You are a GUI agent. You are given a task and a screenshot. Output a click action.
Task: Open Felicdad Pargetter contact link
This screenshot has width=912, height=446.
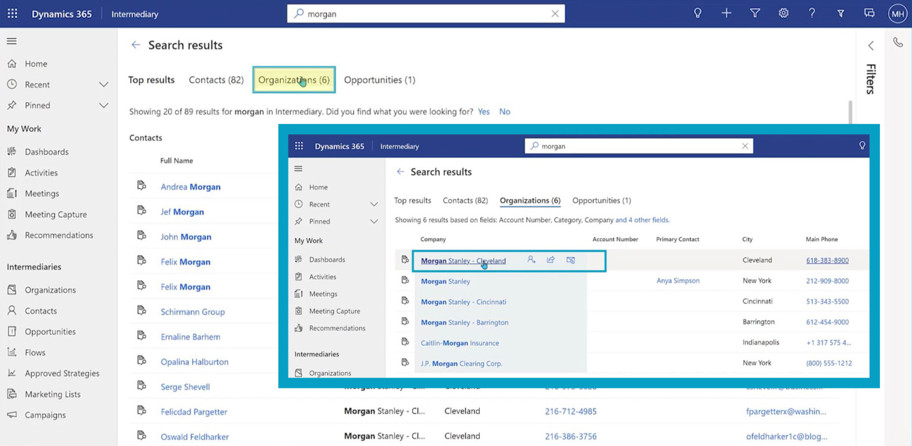pos(194,412)
